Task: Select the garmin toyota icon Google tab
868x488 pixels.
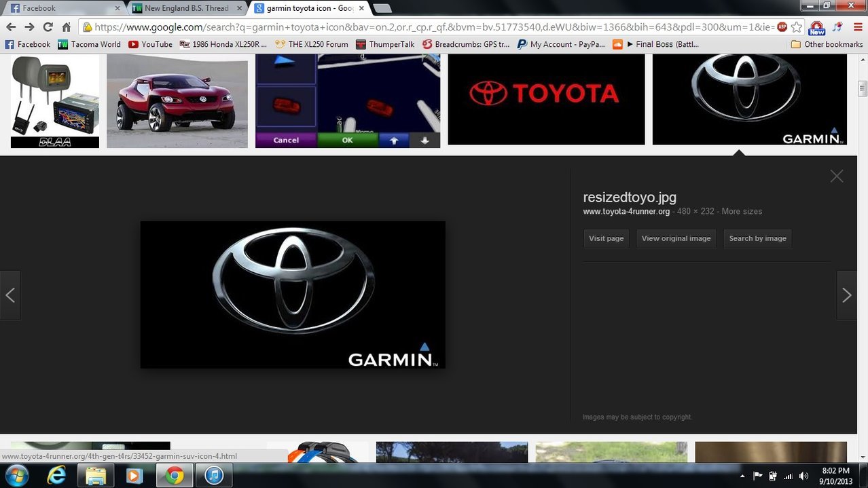Action: (x=309, y=8)
